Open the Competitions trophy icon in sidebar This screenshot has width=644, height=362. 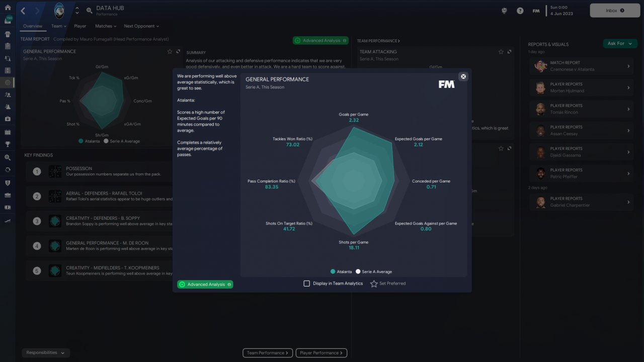point(8,144)
